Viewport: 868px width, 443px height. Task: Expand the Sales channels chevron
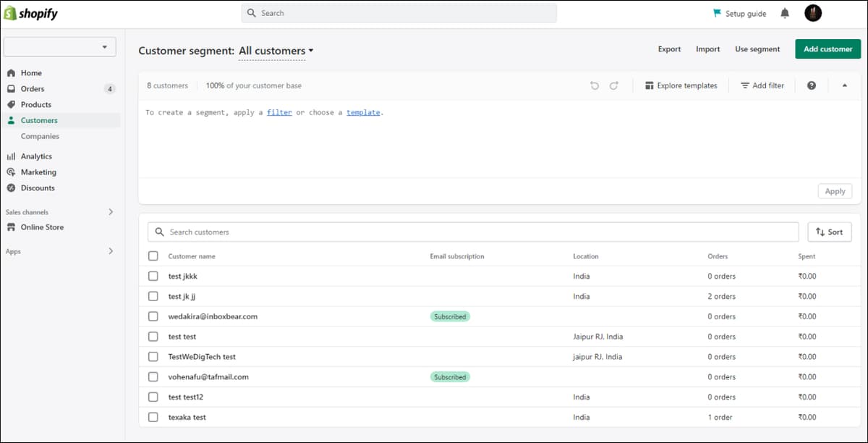click(111, 212)
